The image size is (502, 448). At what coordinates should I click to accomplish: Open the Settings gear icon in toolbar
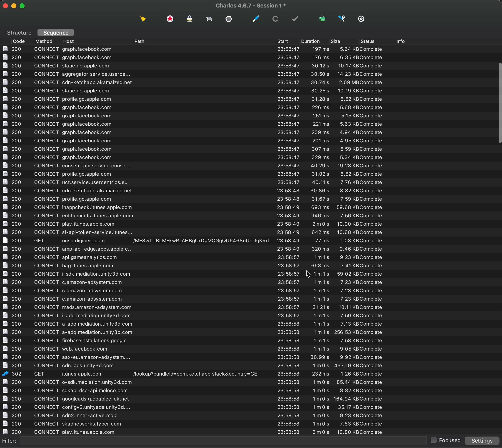pyautogui.click(x=361, y=19)
